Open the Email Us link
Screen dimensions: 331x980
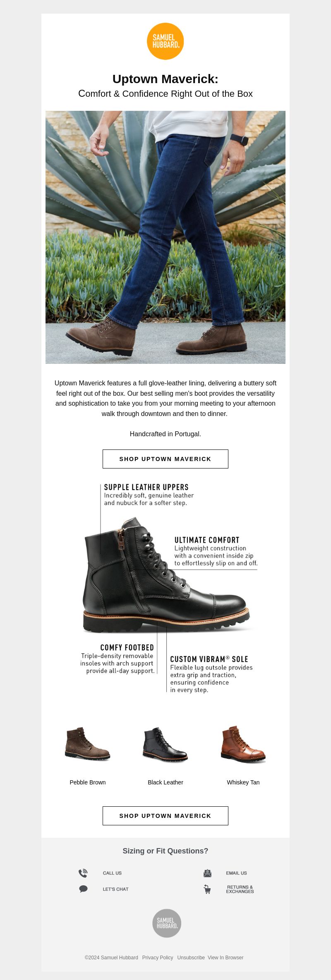pos(236,873)
